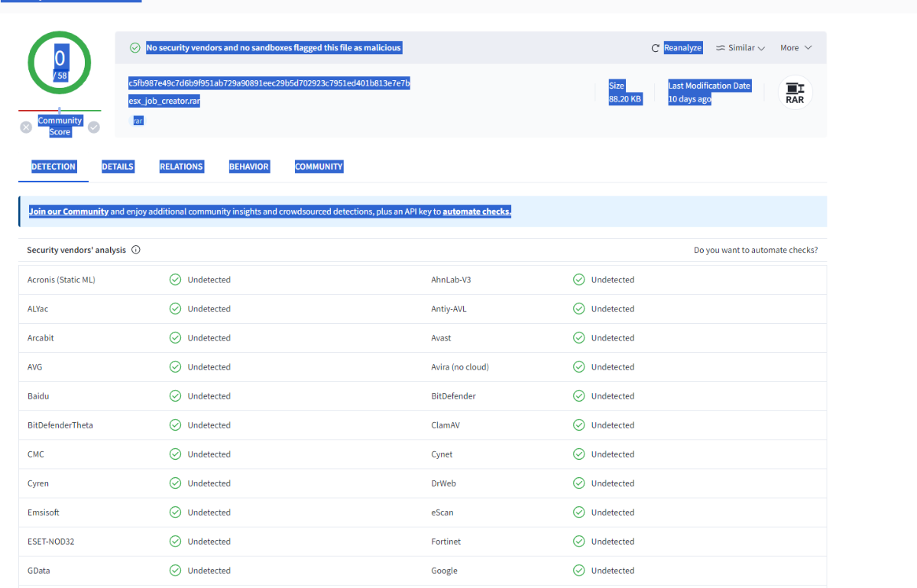Click the checkmark icon beside Google result
Viewport: 917px width, 588px height.
pos(578,570)
